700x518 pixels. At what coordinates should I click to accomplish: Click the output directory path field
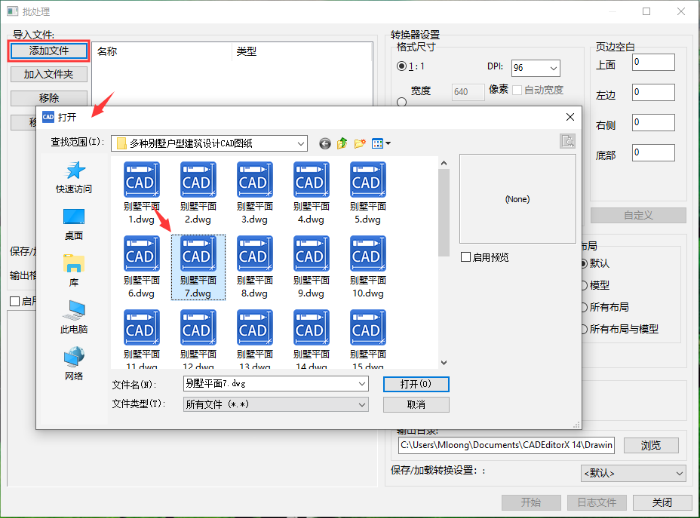tap(506, 445)
